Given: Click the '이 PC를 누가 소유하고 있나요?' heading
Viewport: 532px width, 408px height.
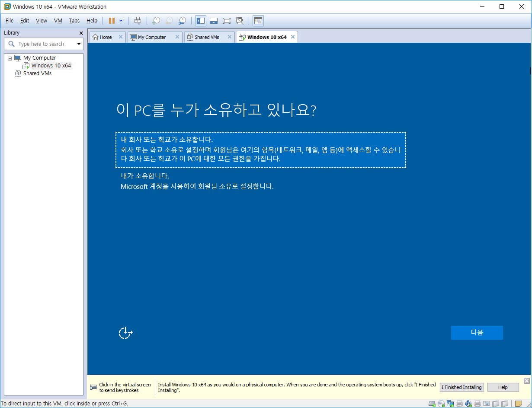Looking at the screenshot, I should [216, 110].
